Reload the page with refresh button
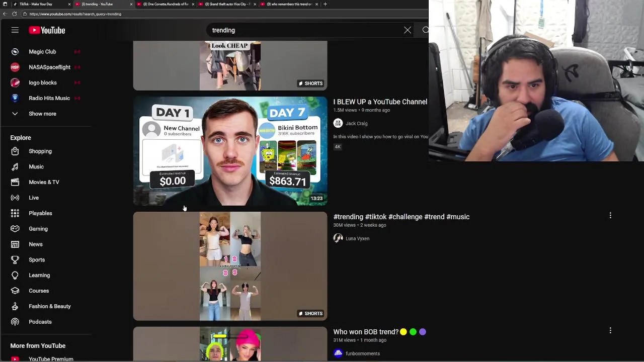The height and width of the screenshot is (362, 644). [14, 14]
